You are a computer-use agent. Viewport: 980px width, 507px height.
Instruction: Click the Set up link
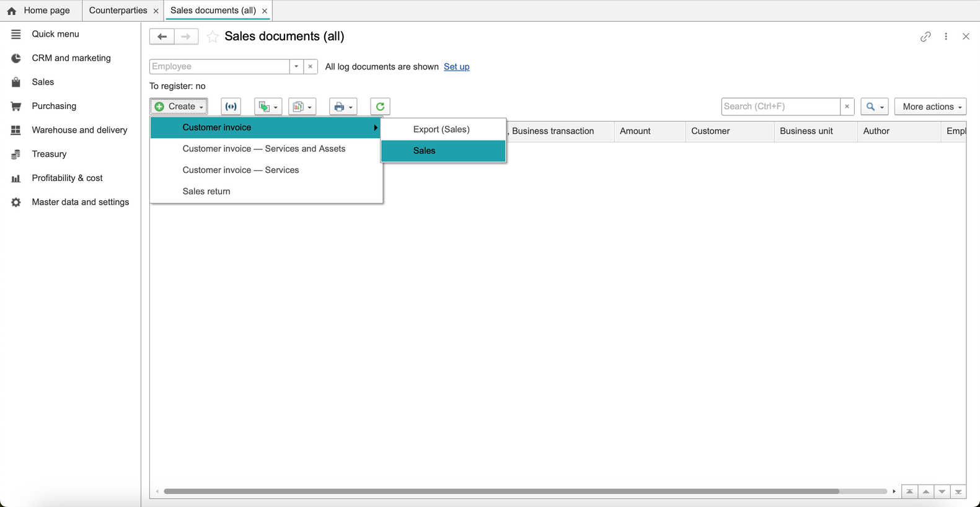456,67
